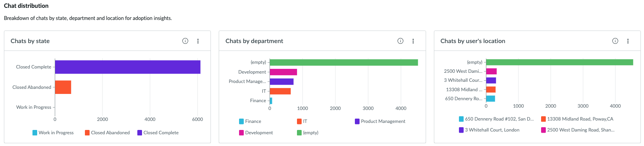
Task: Select the 3 Whitehall Court purple bar
Action: [x=491, y=80]
